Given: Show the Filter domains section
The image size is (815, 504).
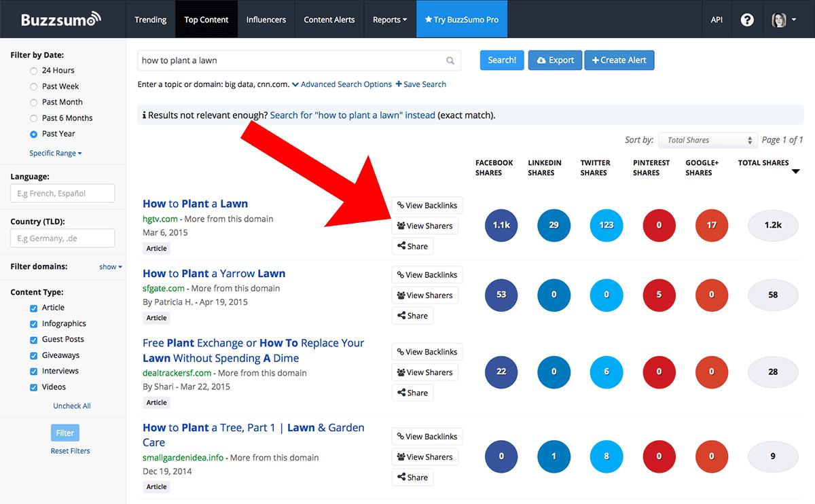Looking at the screenshot, I should [x=111, y=267].
